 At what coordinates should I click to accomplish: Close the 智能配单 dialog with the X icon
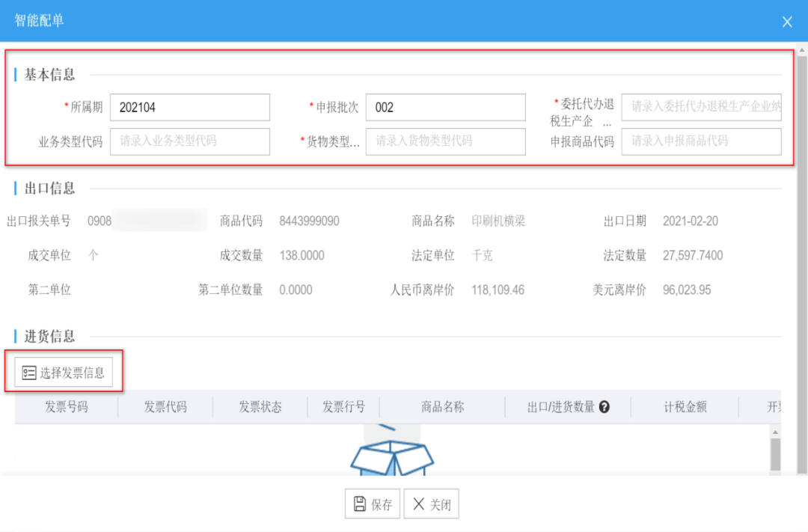click(x=787, y=22)
